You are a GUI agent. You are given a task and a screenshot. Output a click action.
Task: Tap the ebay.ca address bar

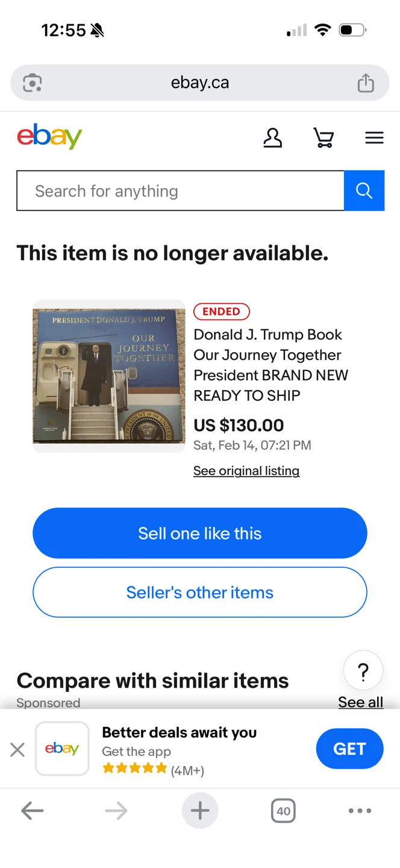pyautogui.click(x=200, y=83)
